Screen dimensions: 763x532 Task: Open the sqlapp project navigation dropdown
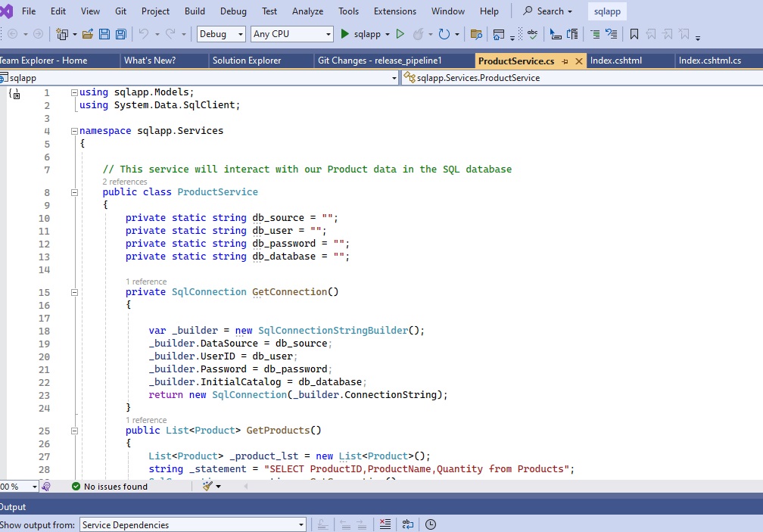(199, 78)
